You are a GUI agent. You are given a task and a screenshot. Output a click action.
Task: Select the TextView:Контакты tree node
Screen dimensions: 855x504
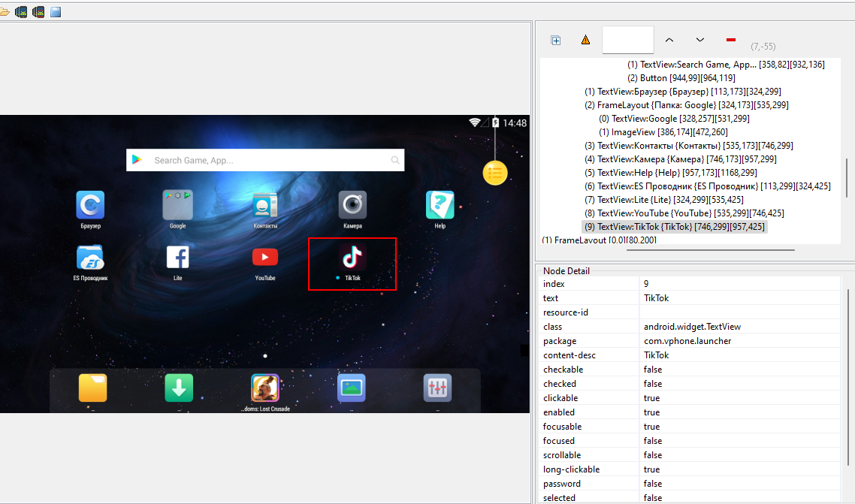tap(689, 146)
